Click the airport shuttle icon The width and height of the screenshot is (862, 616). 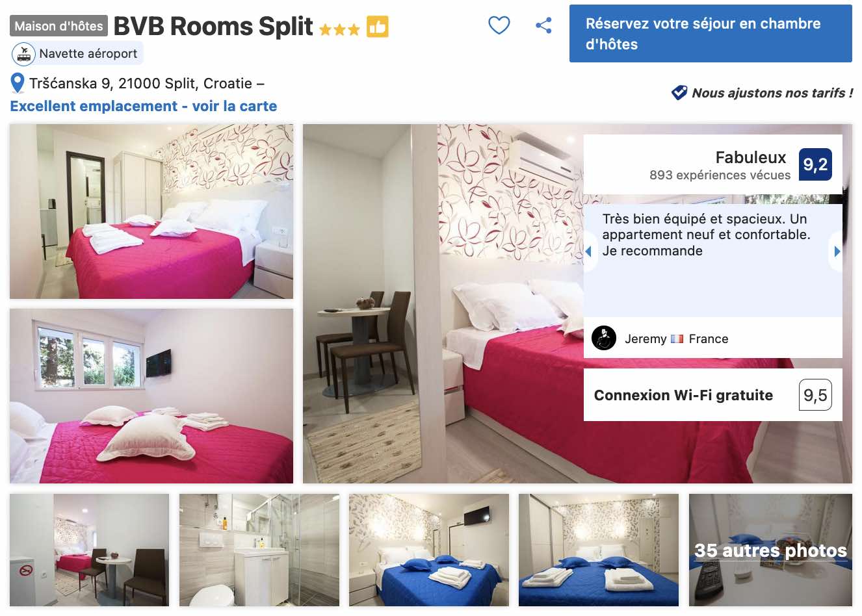click(x=24, y=53)
